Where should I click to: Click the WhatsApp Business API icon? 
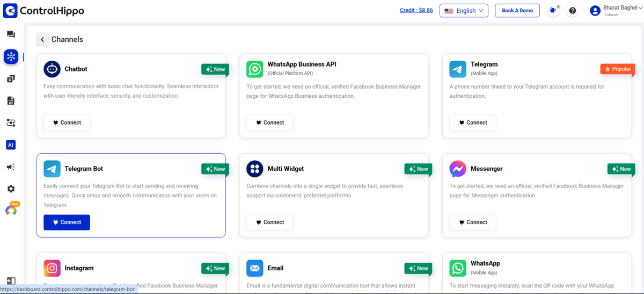255,69
